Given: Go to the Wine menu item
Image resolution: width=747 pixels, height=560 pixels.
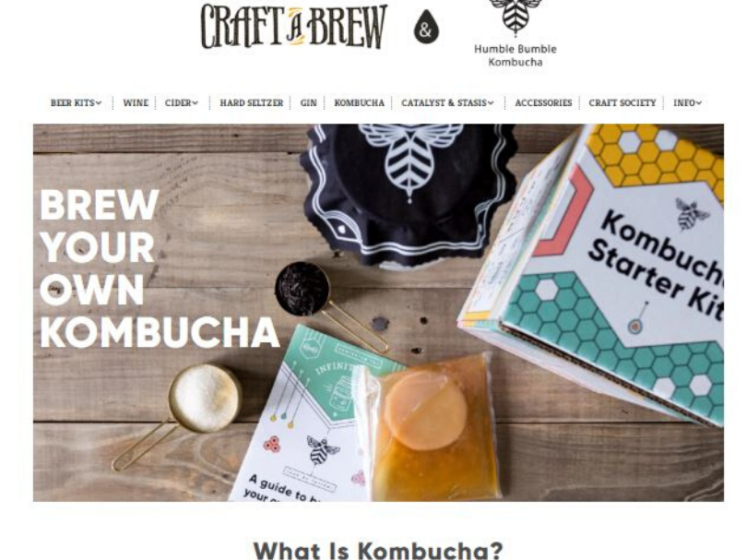Looking at the screenshot, I should pos(136,102).
